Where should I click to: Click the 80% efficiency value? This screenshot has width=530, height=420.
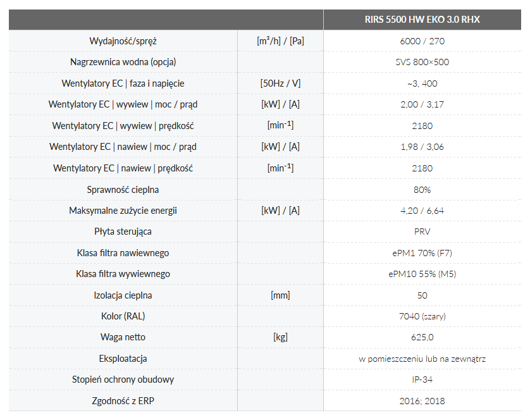pyautogui.click(x=422, y=190)
